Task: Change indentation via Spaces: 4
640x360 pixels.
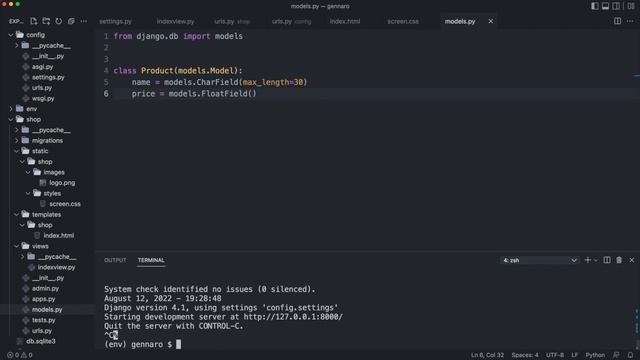Action: [525, 355]
